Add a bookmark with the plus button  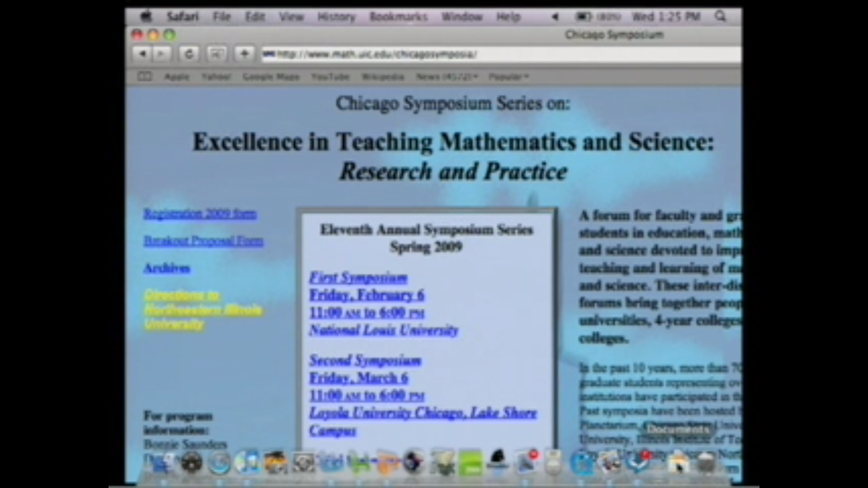coord(244,54)
